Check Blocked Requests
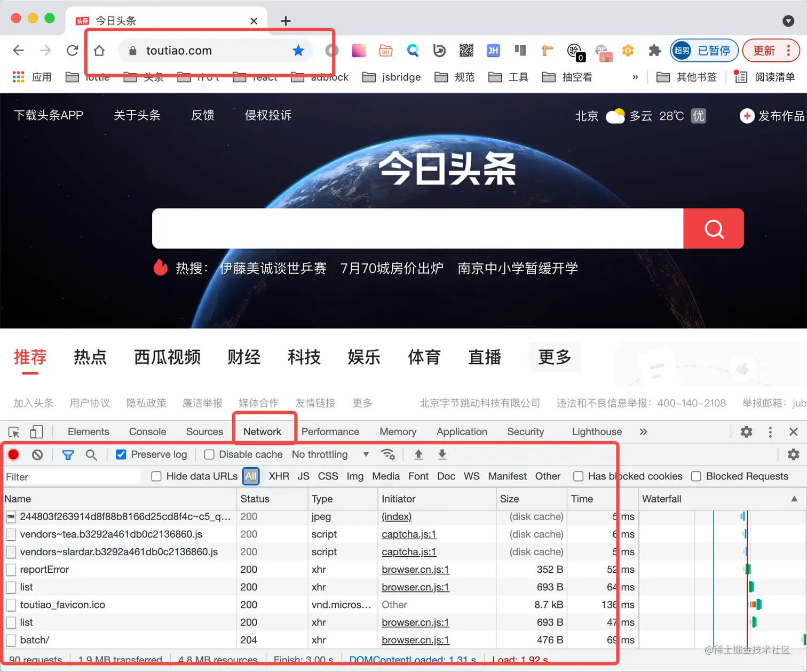This screenshot has width=807, height=672. point(696,476)
